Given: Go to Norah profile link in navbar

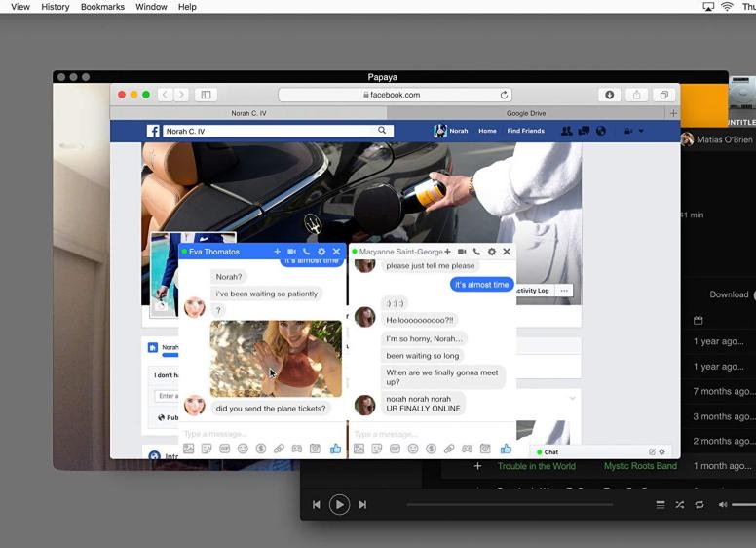Looking at the screenshot, I should 451,131.
